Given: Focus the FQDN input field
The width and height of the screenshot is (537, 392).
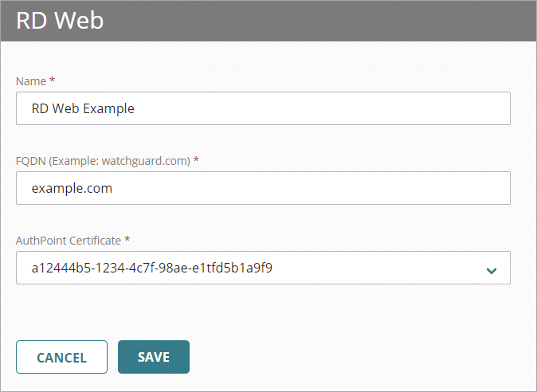Looking at the screenshot, I should click(263, 188).
